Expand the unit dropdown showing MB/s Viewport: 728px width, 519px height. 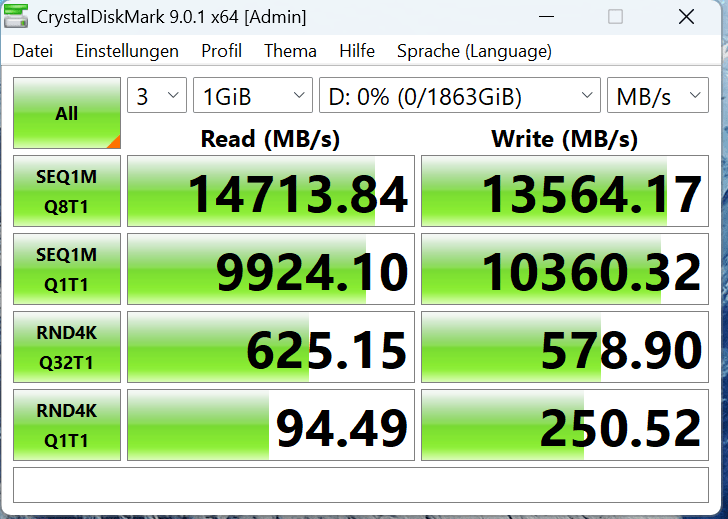pyautogui.click(x=658, y=95)
